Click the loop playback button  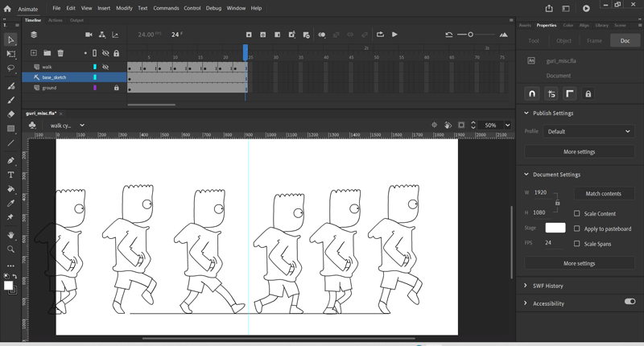click(380, 35)
